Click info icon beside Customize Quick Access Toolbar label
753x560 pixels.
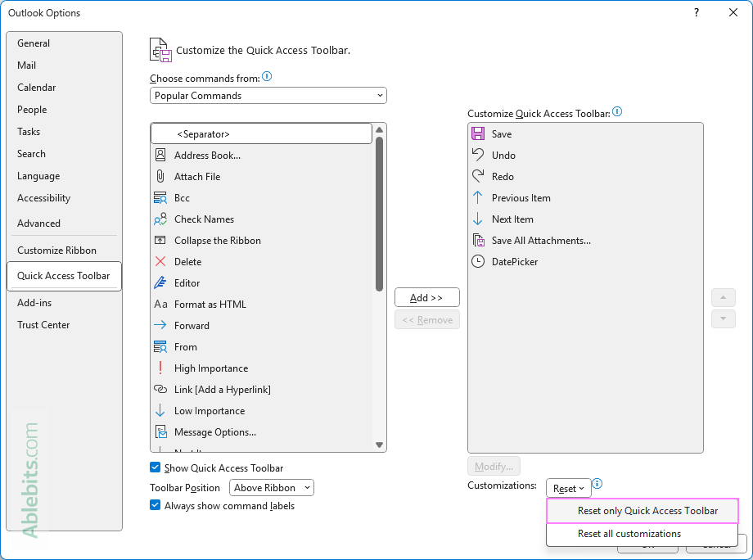[x=618, y=111]
